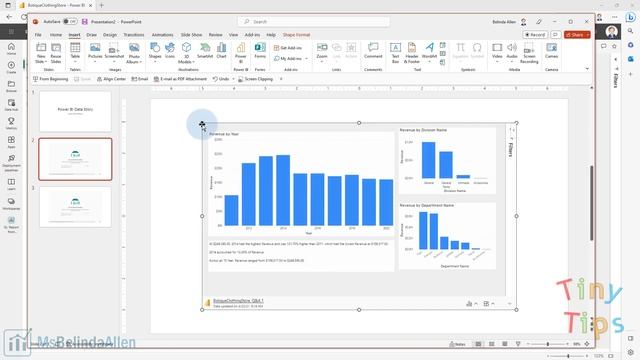Click the browser back arrow
This screenshot has height=360, width=640.
pos(9,17)
